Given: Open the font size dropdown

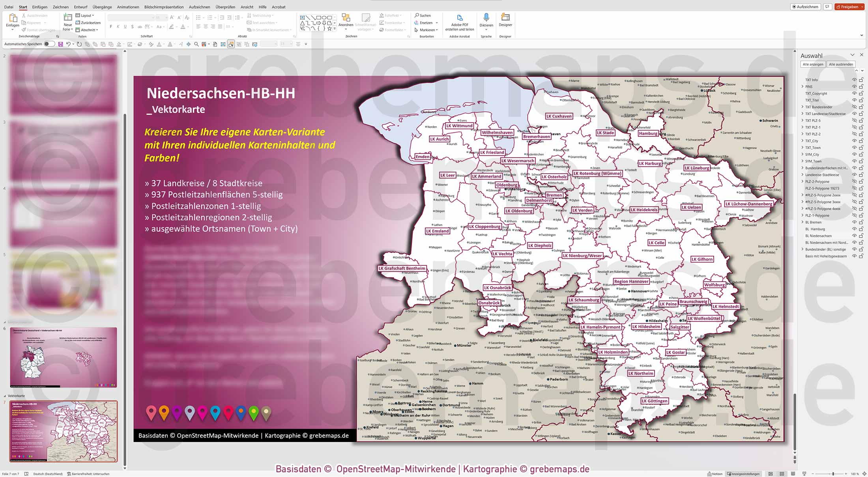Looking at the screenshot, I should tap(166, 18).
